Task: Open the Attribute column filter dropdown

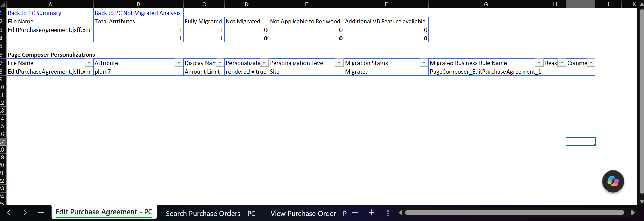Action: click(x=179, y=63)
